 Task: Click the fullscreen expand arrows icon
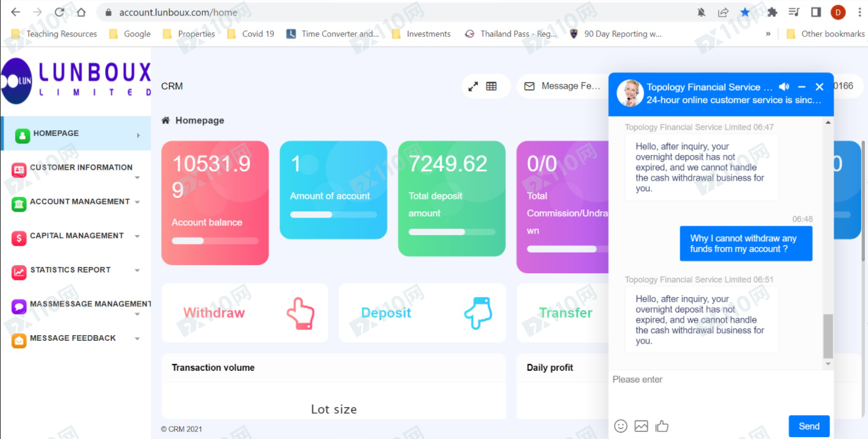click(x=473, y=86)
